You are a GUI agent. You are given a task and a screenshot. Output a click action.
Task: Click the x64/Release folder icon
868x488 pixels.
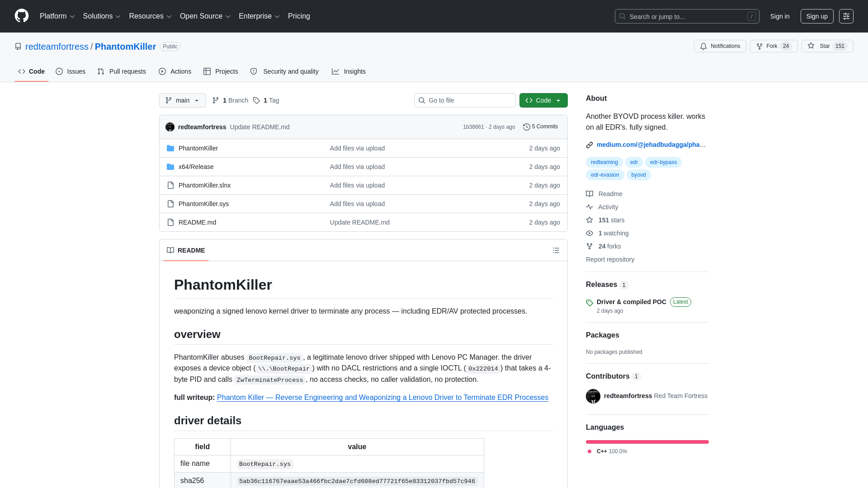click(170, 167)
